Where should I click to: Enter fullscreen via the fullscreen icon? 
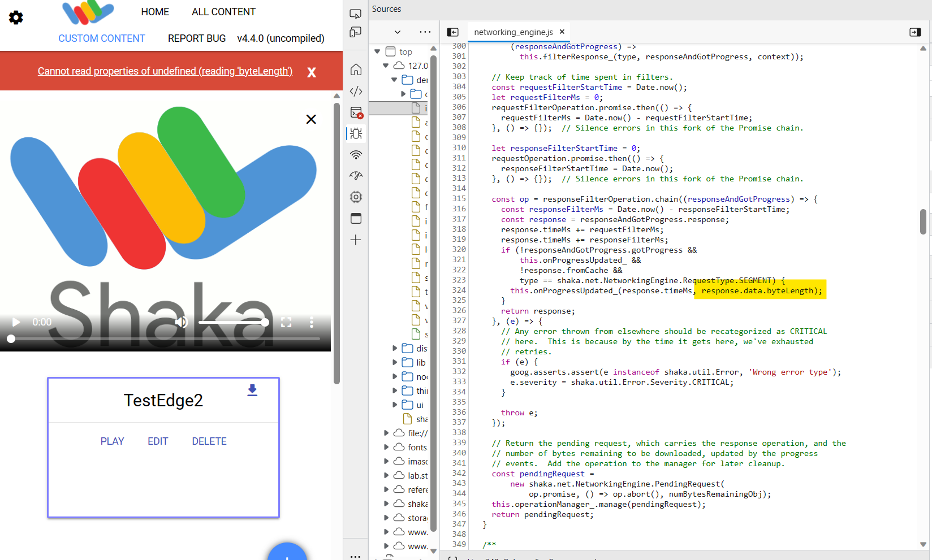coord(286,322)
